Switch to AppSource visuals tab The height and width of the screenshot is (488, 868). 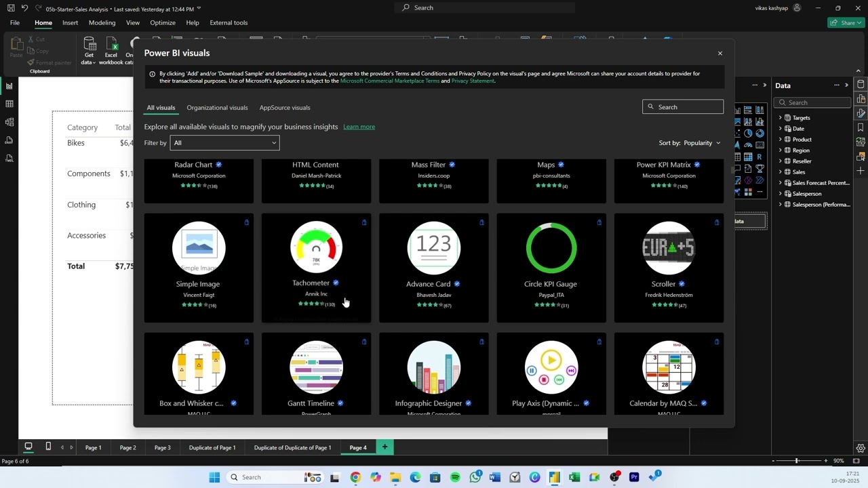(285, 108)
